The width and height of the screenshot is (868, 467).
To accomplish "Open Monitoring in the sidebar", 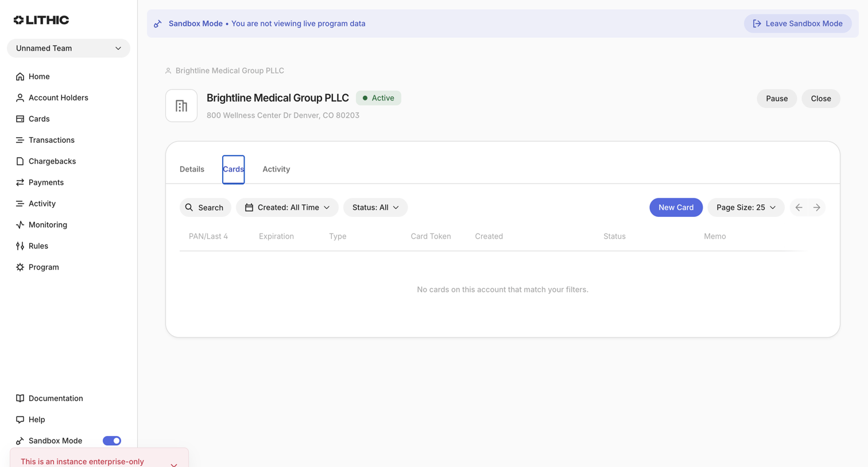I will coord(48,225).
